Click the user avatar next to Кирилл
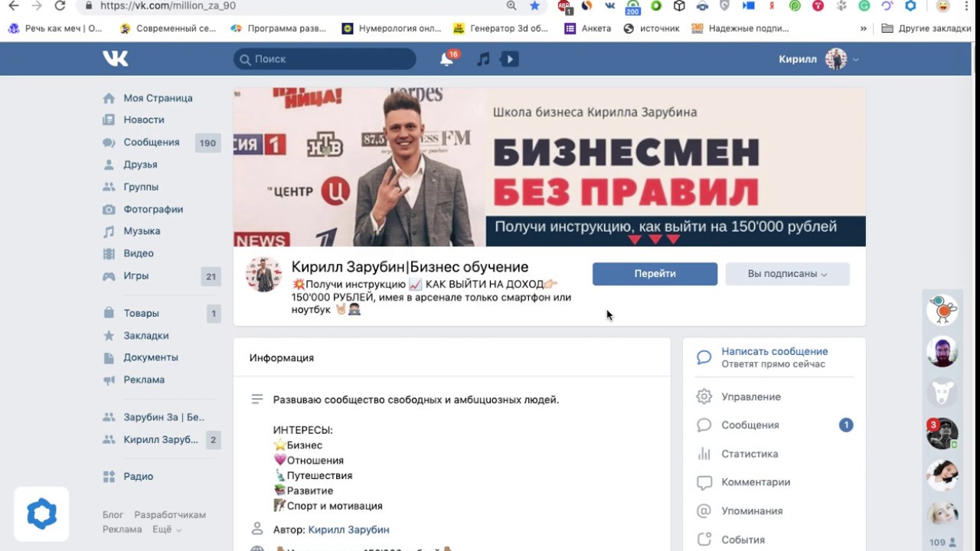The height and width of the screenshot is (551, 980). pyautogui.click(x=836, y=59)
